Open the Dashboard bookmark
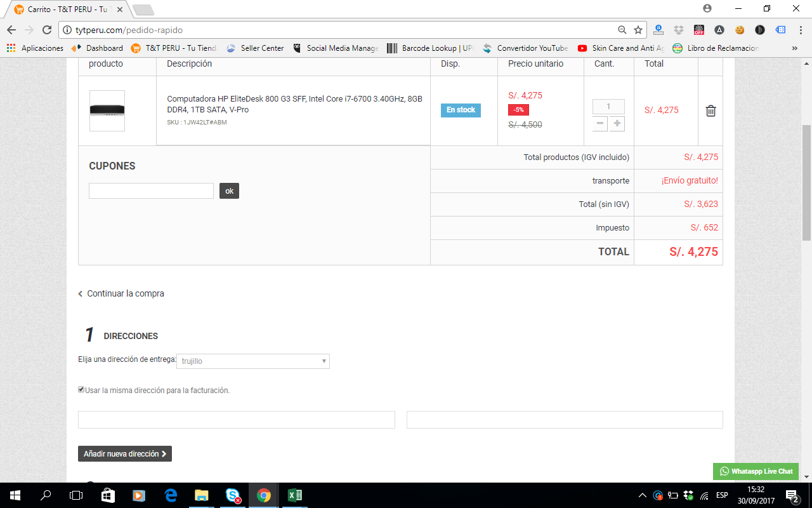Screen dimensions: 812x508 (x=98, y=48)
